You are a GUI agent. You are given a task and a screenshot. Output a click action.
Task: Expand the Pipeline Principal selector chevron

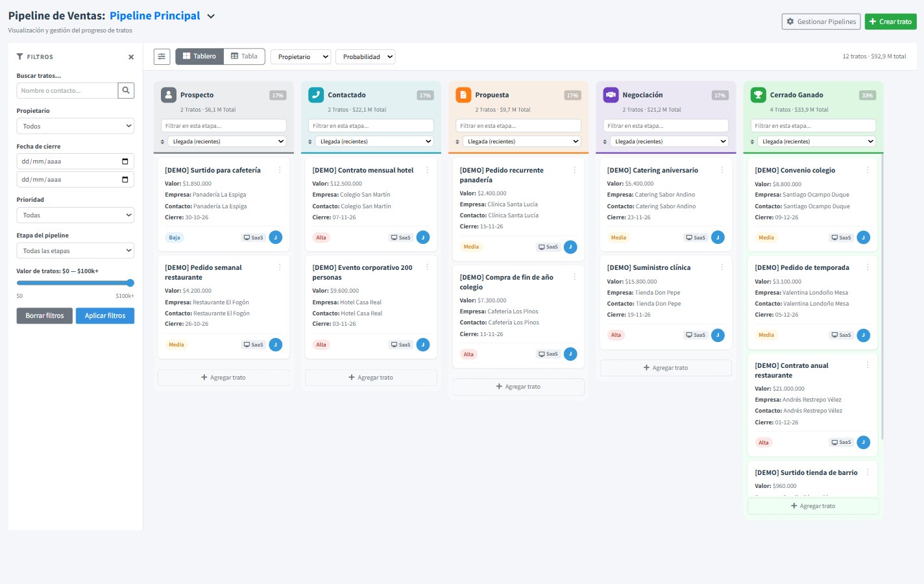coord(211,16)
